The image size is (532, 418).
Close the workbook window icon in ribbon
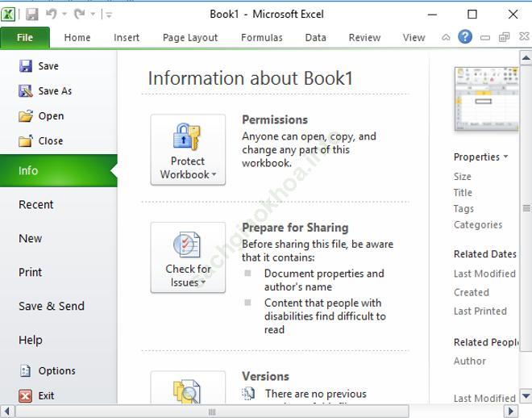click(x=524, y=36)
